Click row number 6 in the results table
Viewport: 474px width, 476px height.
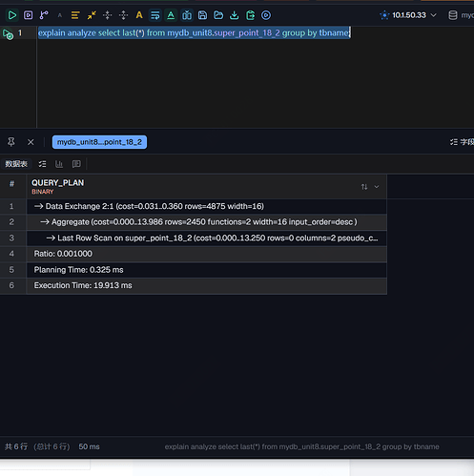pyautogui.click(x=11, y=285)
